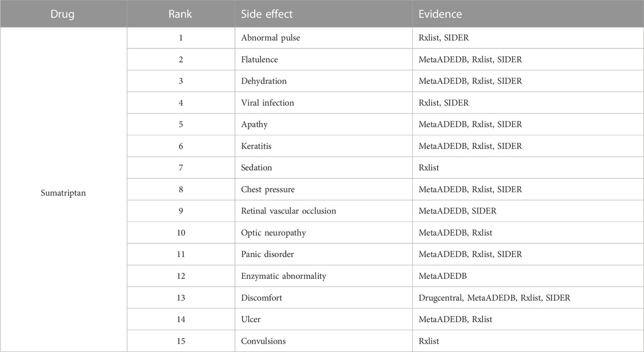
Task: Click the Viral infection entry
Action: 267,103
